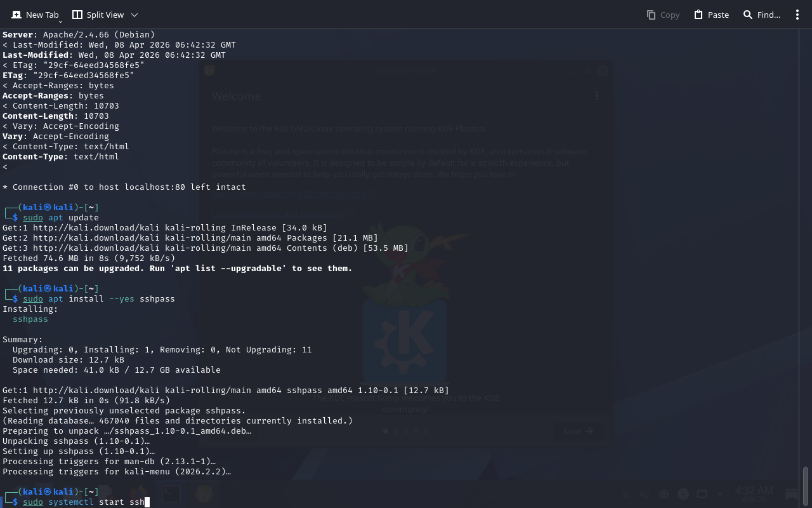
Task: Click the kali.download URL on Contents line
Action: pyautogui.click(x=96, y=248)
